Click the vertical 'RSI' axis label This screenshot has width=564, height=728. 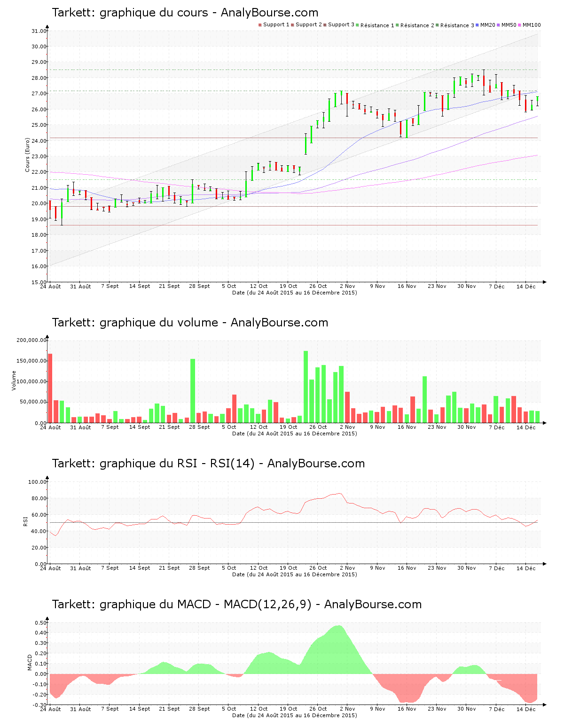tap(25, 521)
